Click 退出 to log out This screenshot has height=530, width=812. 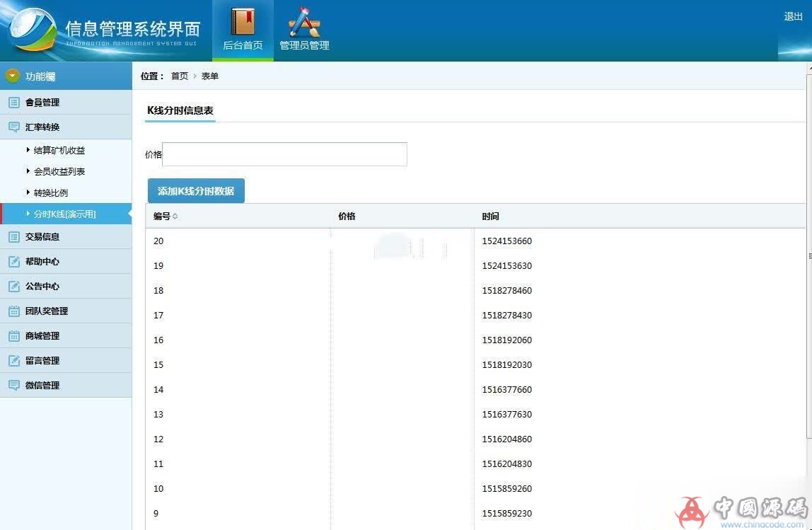pos(792,16)
